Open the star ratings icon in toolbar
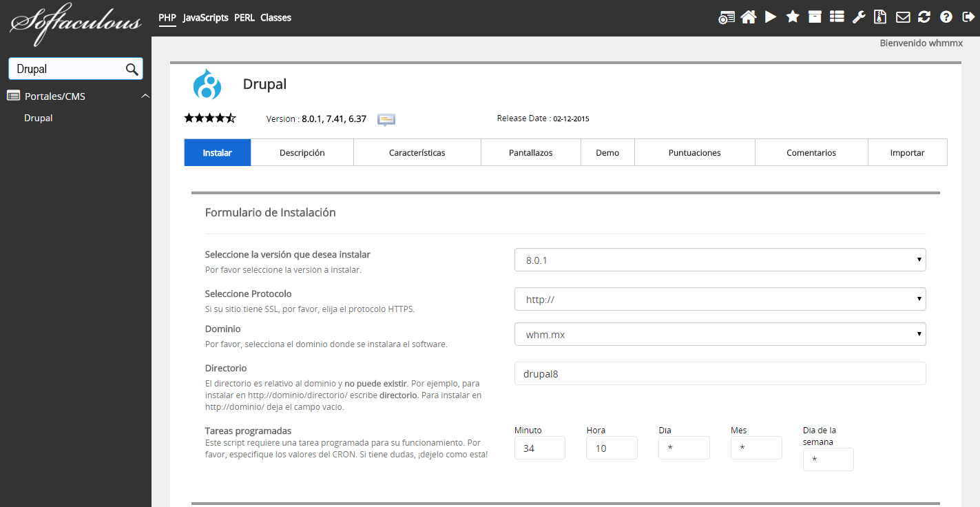 pyautogui.click(x=793, y=17)
